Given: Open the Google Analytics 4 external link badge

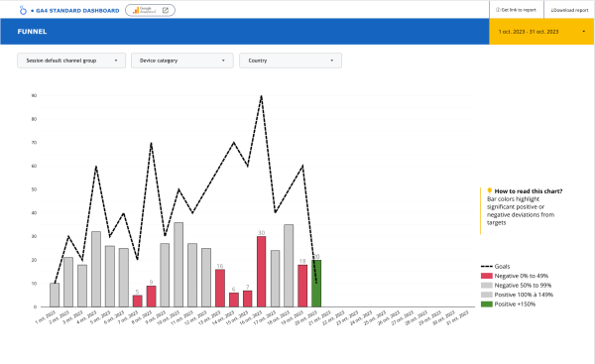Looking at the screenshot, I should coord(151,10).
